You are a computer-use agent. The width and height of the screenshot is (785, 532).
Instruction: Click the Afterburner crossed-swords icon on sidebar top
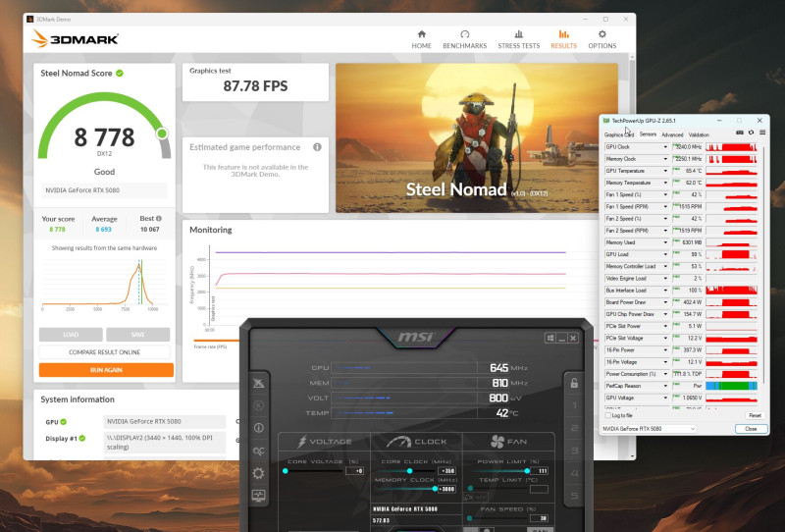258,383
